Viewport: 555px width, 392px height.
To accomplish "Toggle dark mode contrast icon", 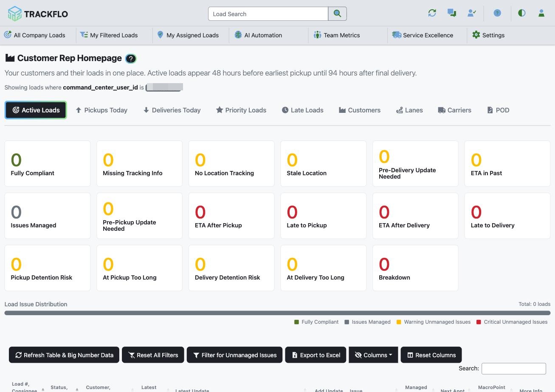I will point(522,13).
